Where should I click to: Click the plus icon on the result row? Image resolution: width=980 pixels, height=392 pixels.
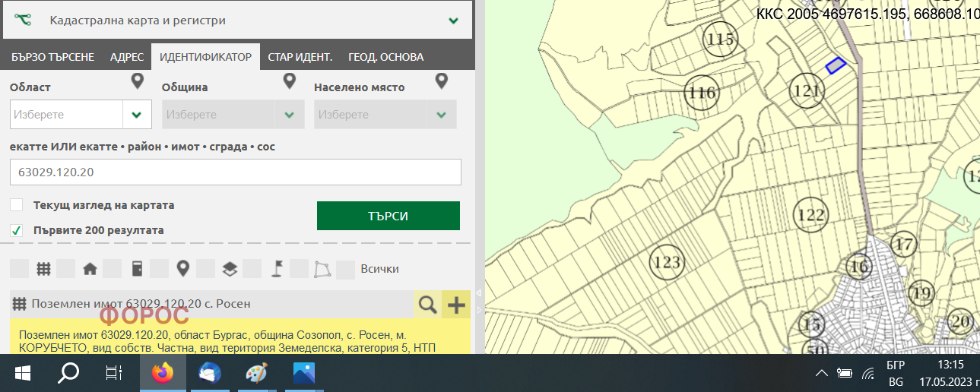tap(456, 305)
